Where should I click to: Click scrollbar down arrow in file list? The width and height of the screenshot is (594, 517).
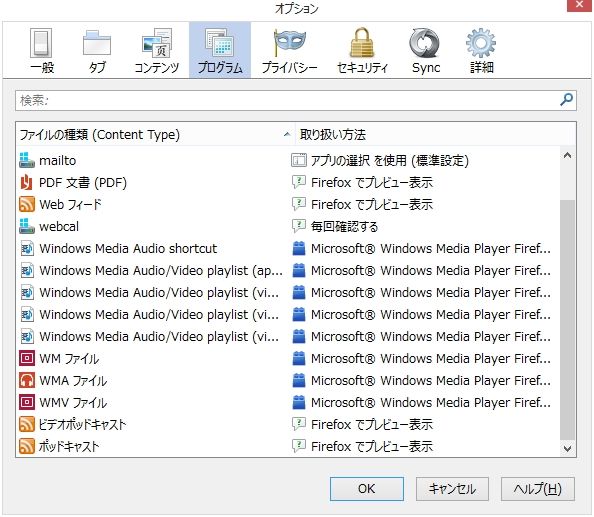(567, 449)
